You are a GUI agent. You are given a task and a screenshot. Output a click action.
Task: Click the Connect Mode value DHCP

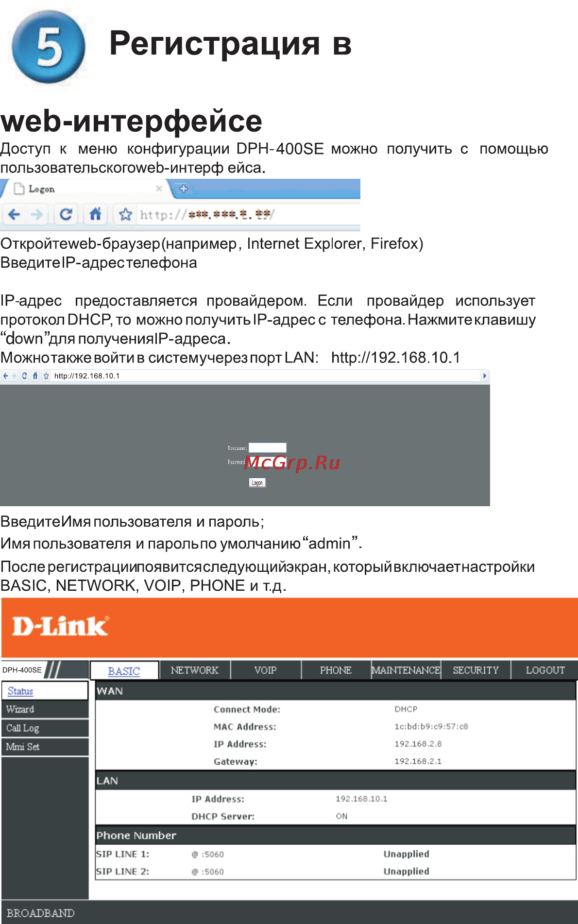point(406,709)
